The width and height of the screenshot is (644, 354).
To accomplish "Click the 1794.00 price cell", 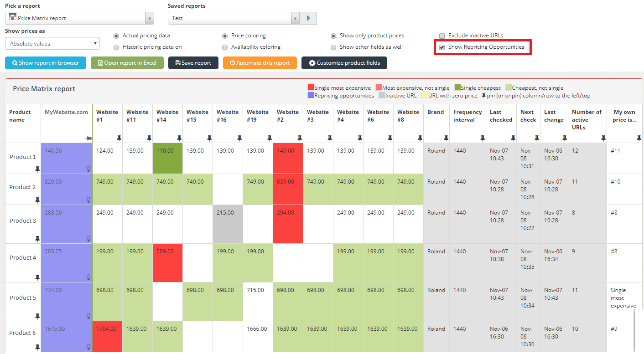I will pos(108,336).
